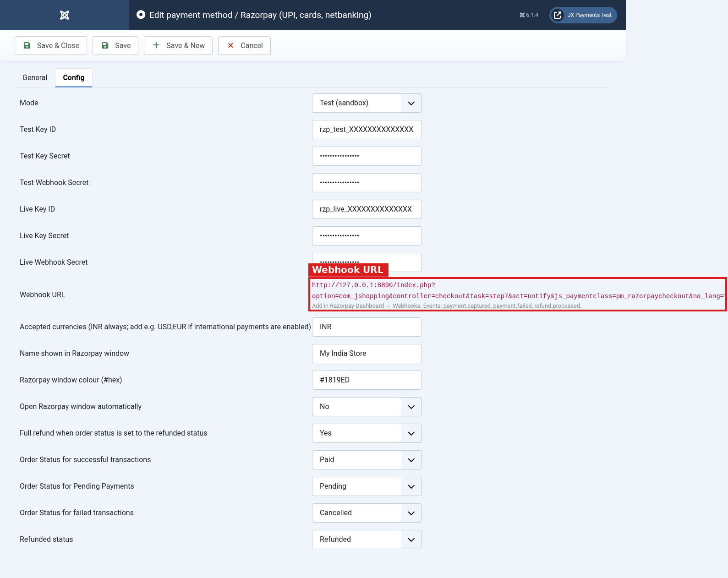Click the payment method title icon
This screenshot has height=578, width=728.
(x=141, y=15)
